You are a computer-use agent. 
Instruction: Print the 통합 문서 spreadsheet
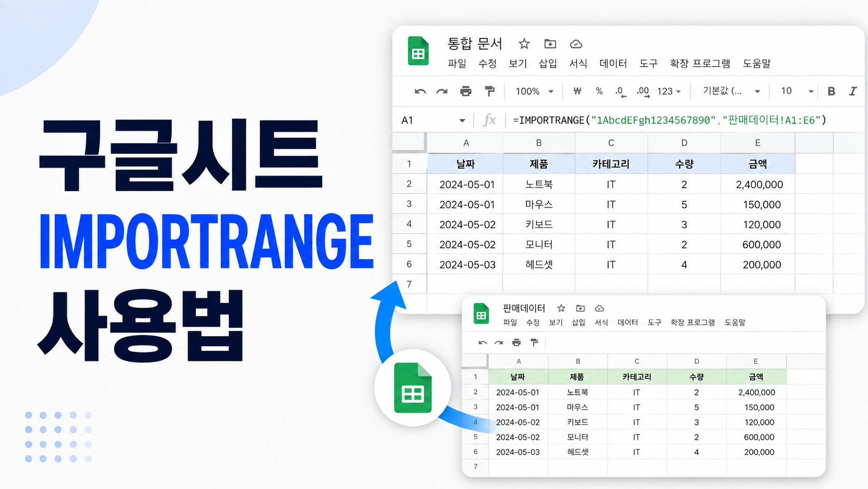point(466,91)
